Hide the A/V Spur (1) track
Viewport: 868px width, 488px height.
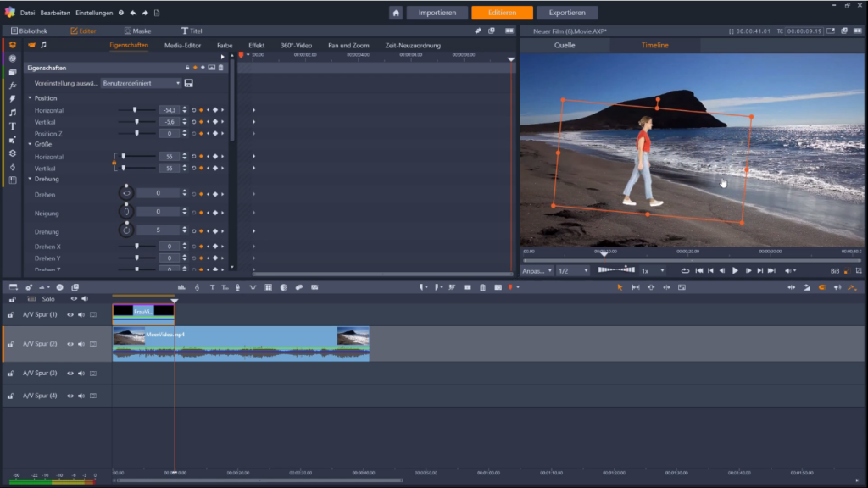70,315
